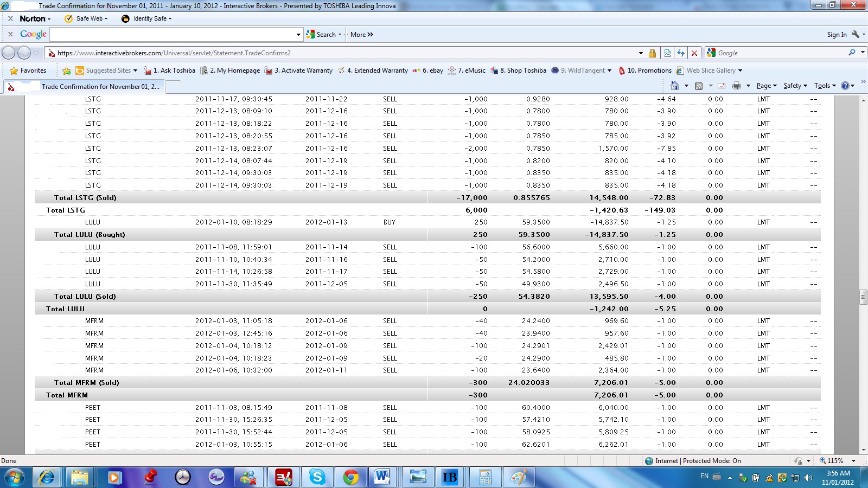
Task: Click the Compatibility View icon
Action: 667,53
